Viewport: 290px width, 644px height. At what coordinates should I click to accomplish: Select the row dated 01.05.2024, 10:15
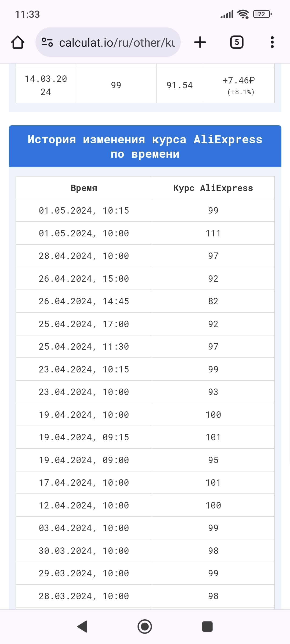84,211
